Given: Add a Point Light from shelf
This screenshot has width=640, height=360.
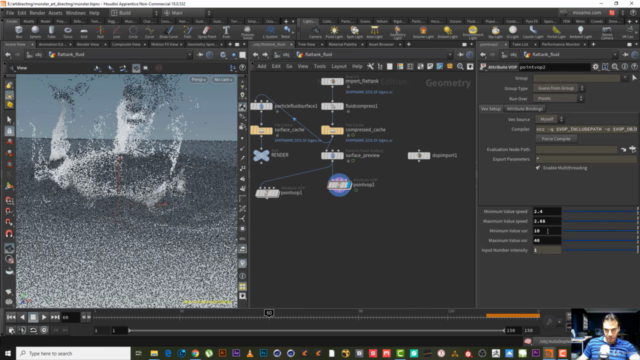Looking at the screenshot, I should click(x=334, y=31).
